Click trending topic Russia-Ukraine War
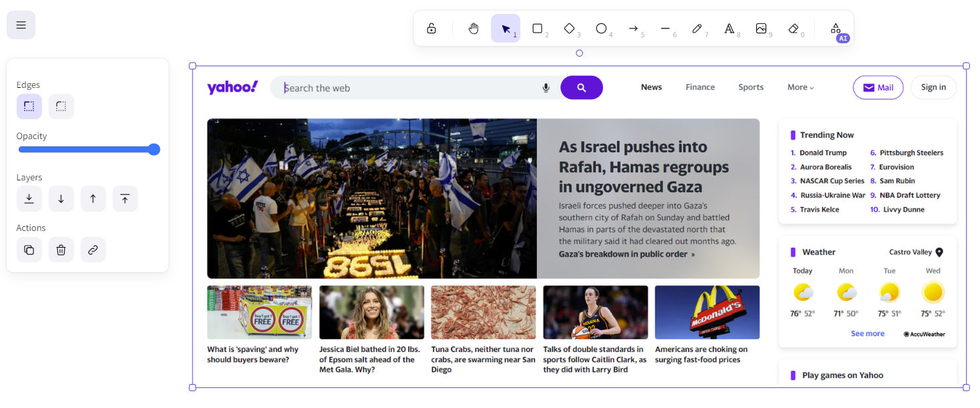Image resolution: width=980 pixels, height=408 pixels. click(832, 196)
